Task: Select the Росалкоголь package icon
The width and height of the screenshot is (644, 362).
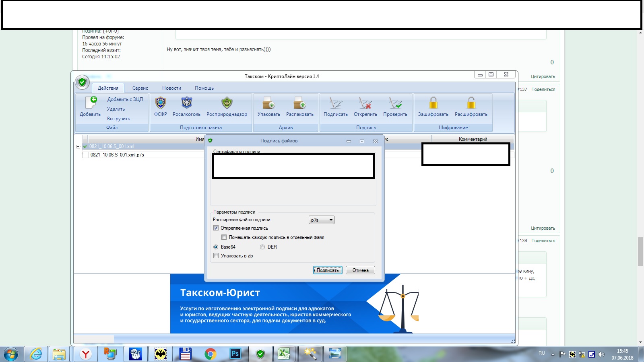Action: pos(186,103)
